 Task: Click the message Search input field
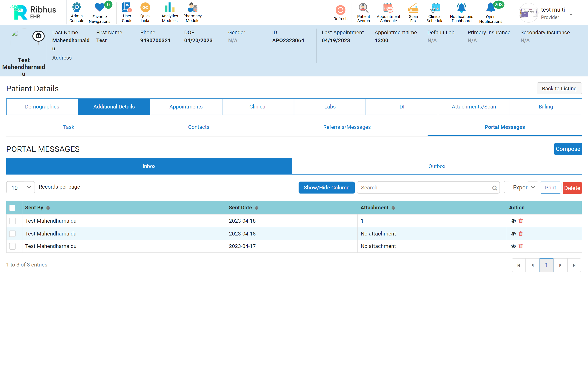(x=424, y=188)
